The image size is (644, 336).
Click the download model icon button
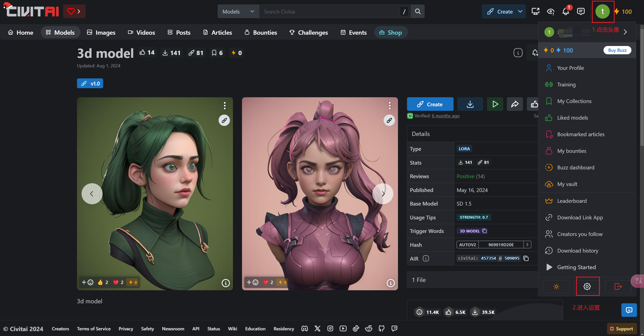(x=470, y=104)
